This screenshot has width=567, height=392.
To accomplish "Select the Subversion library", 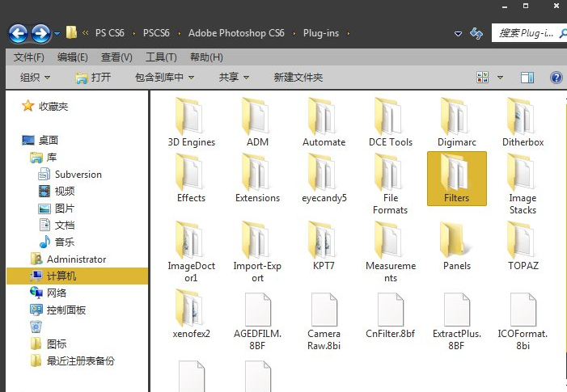I will click(x=78, y=174).
